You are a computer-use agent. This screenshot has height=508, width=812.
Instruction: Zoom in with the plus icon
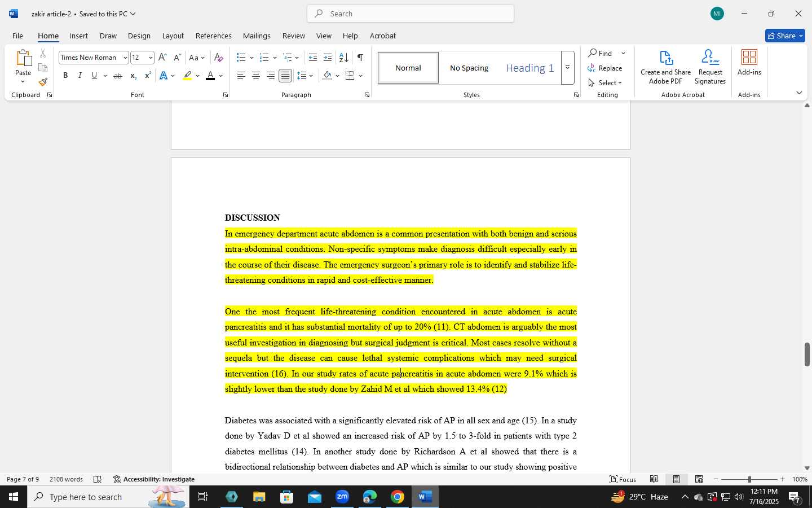[x=782, y=479]
